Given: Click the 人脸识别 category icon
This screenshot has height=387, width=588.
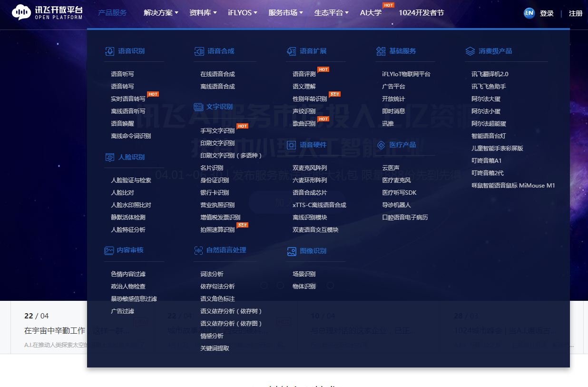Looking at the screenshot, I should pyautogui.click(x=109, y=157).
